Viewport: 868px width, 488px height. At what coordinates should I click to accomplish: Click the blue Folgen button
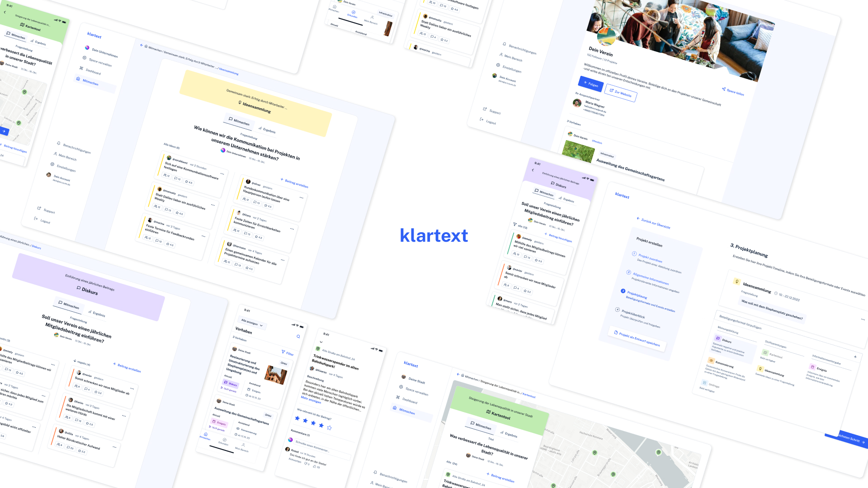[x=590, y=84]
